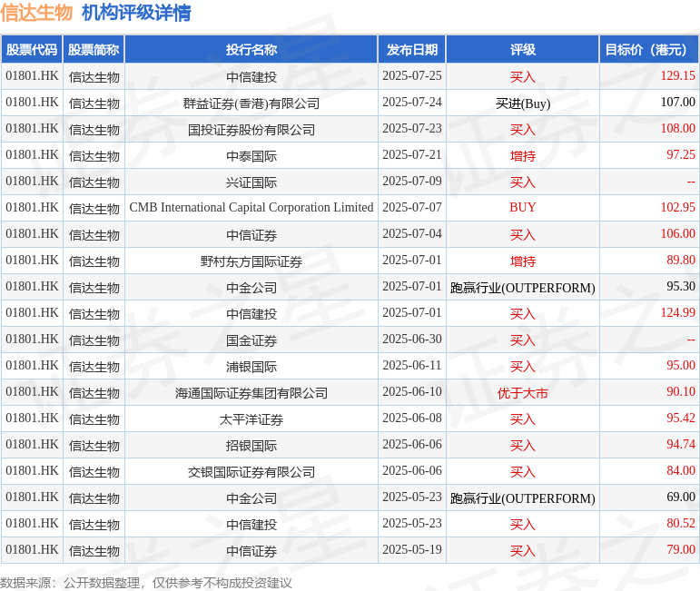Select the 股票简称 column header
This screenshot has width=700, height=591.
(94, 50)
